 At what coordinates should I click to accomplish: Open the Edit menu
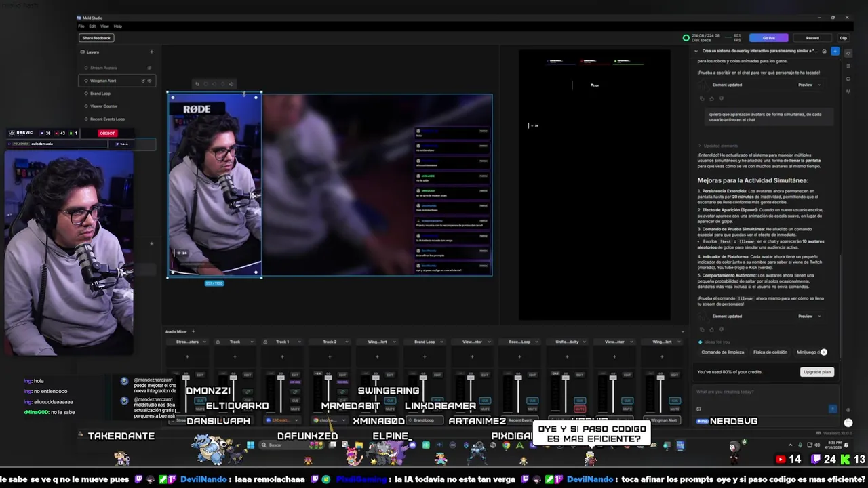[92, 26]
